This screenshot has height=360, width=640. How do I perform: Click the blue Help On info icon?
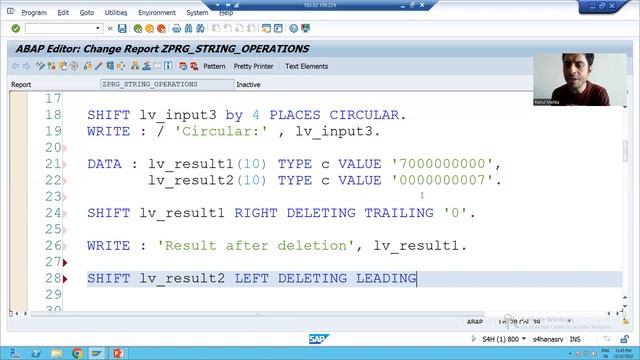[x=168, y=66]
